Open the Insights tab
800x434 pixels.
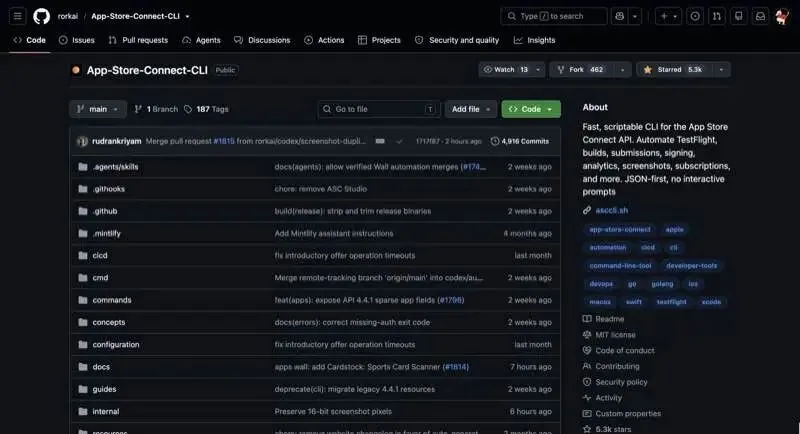coord(534,40)
